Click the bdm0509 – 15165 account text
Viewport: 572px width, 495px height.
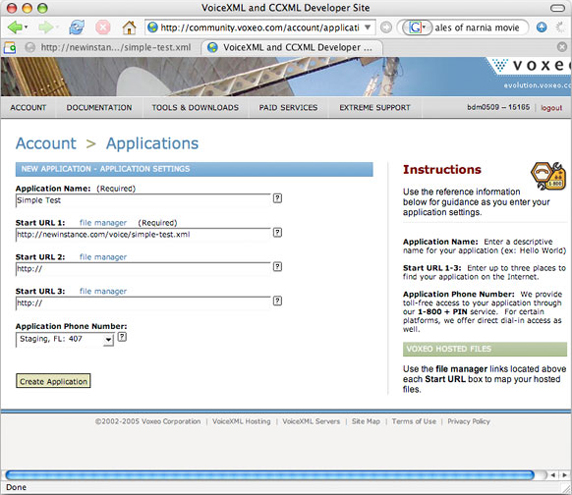click(498, 107)
